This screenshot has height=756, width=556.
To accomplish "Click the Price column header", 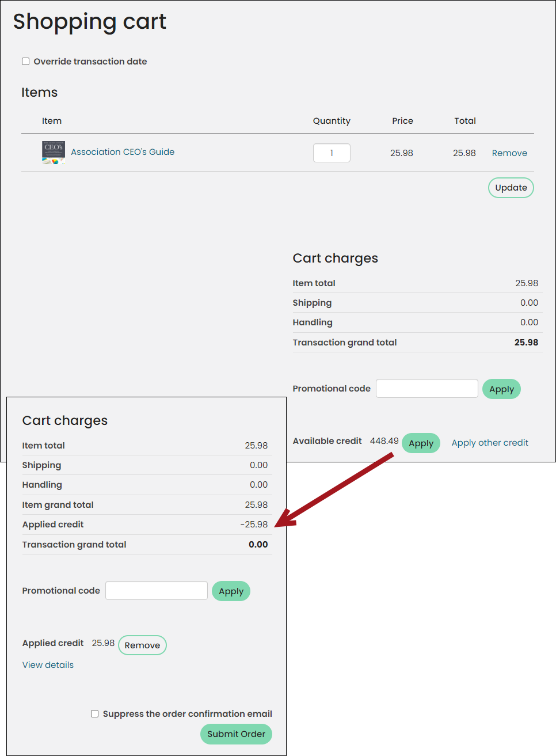I will (x=403, y=121).
